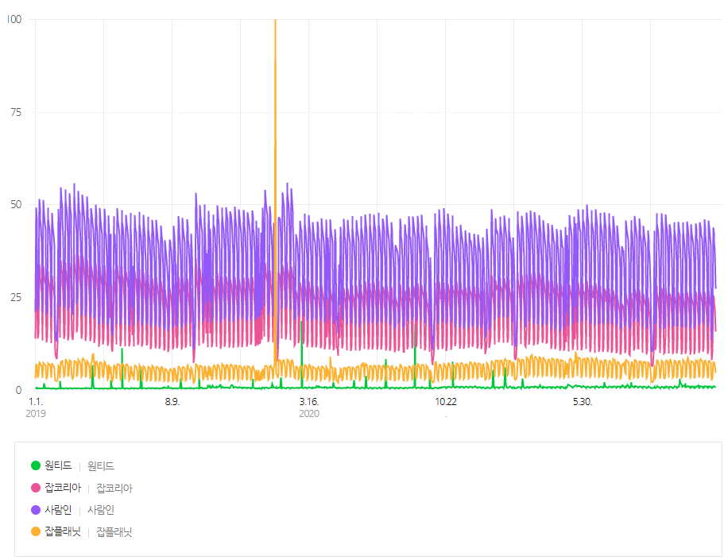
Task: Click the 100 value on the y-axis
Action: coord(14,19)
